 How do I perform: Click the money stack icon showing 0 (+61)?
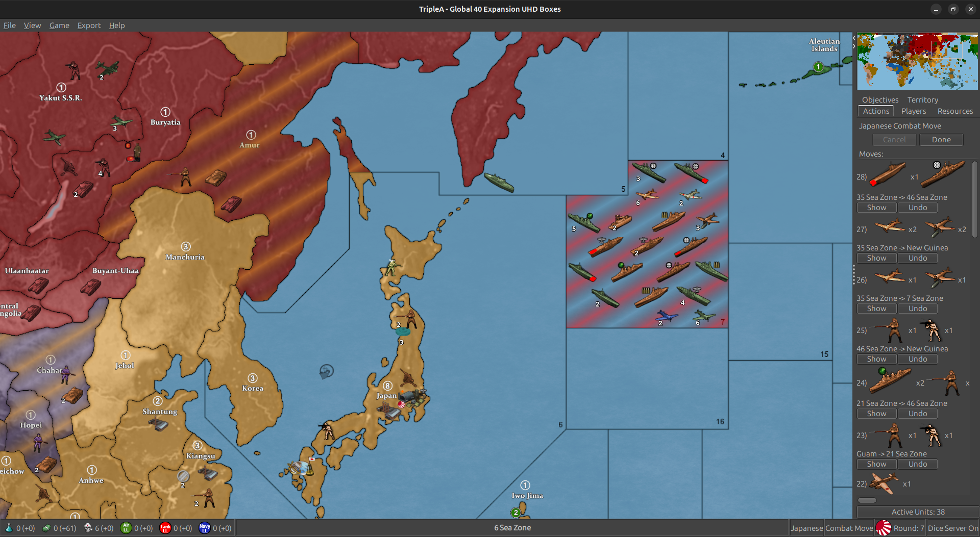coord(46,528)
